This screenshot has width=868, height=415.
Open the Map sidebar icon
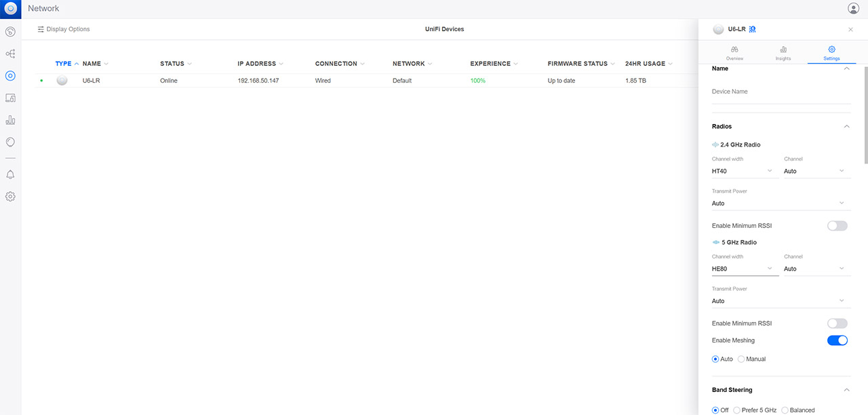click(x=10, y=142)
